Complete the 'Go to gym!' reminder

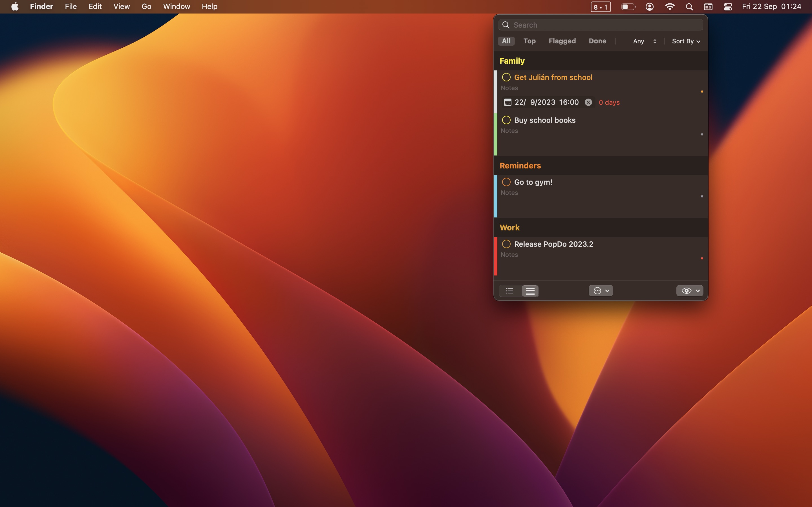(x=506, y=182)
